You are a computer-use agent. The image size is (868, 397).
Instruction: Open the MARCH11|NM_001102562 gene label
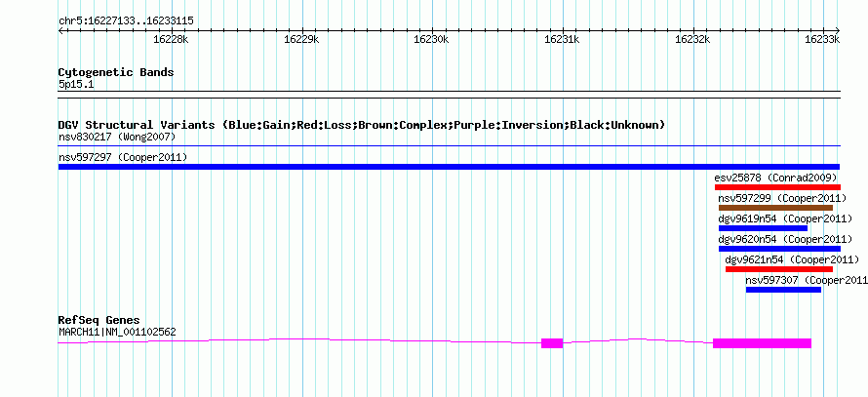click(x=117, y=333)
